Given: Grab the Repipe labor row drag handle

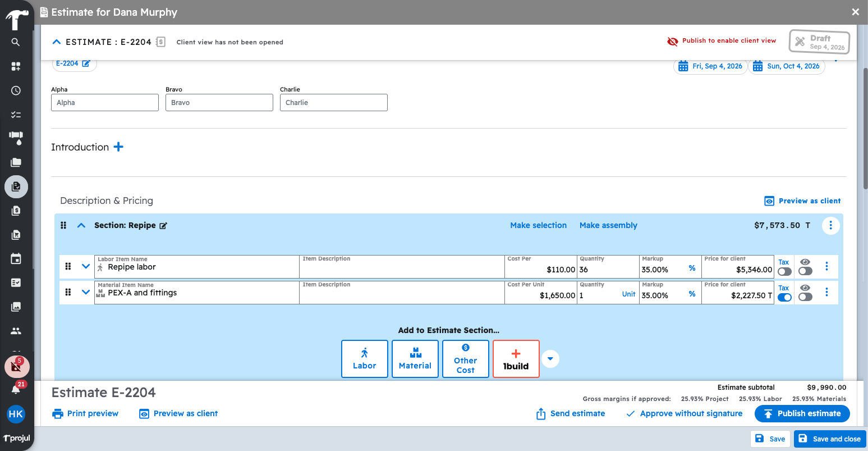Looking at the screenshot, I should [68, 266].
